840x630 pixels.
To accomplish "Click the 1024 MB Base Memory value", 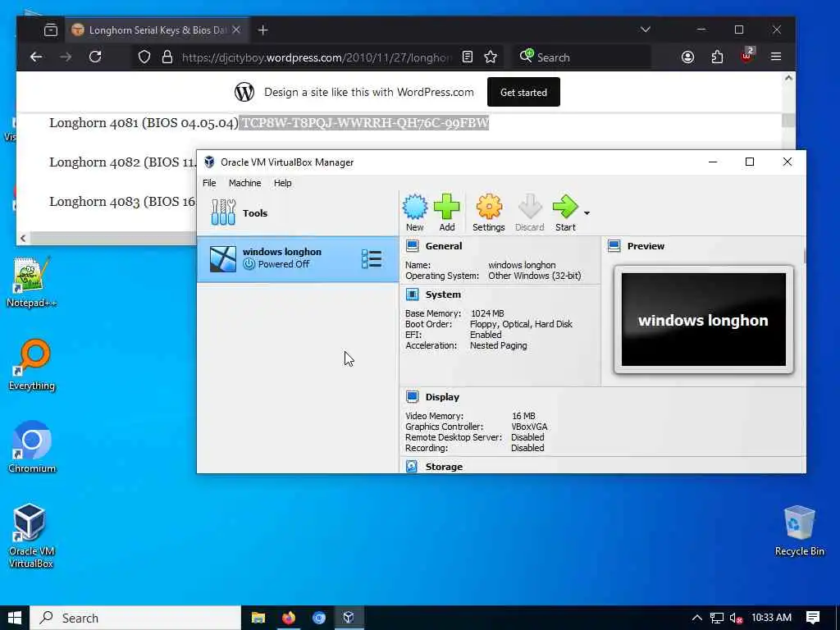I will (x=487, y=313).
